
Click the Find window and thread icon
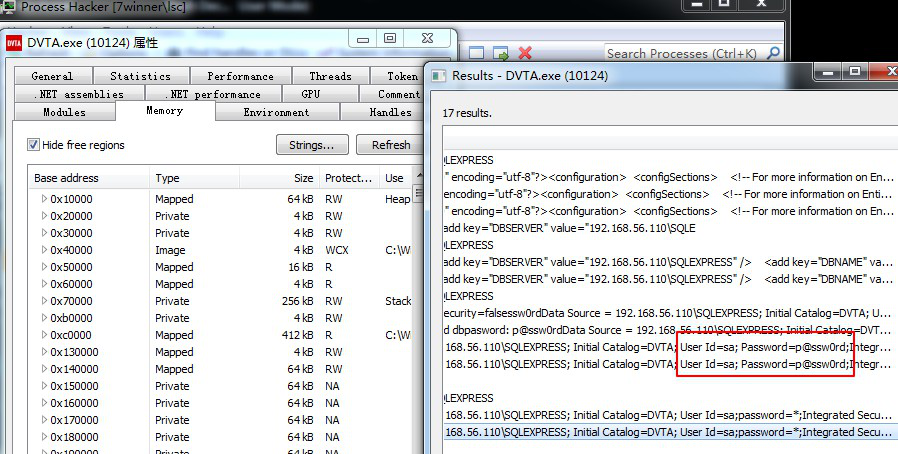click(501, 53)
